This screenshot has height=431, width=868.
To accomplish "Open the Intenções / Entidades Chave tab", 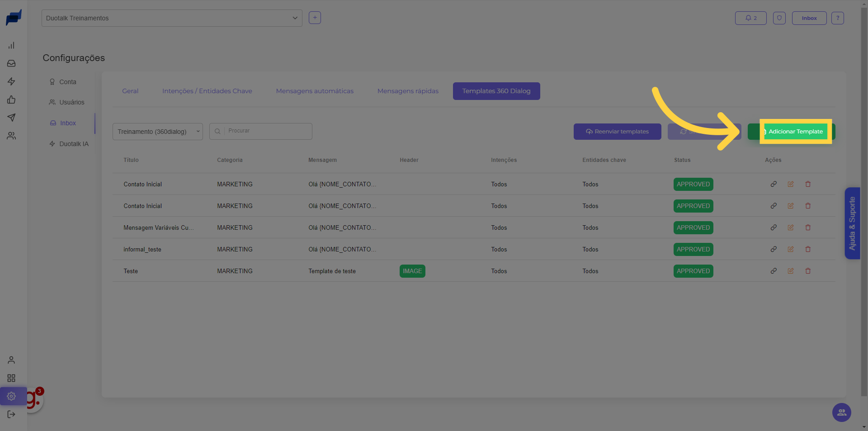I will click(x=207, y=91).
